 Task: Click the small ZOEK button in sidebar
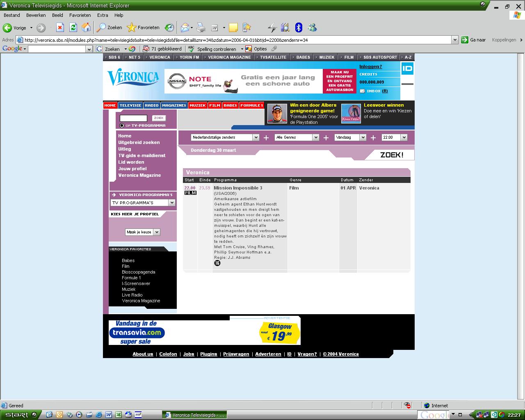click(x=159, y=118)
